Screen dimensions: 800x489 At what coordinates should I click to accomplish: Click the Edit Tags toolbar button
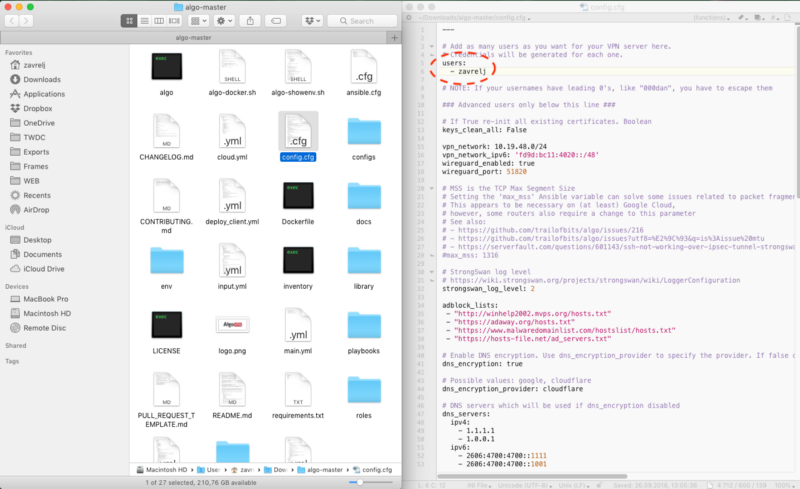(276, 21)
